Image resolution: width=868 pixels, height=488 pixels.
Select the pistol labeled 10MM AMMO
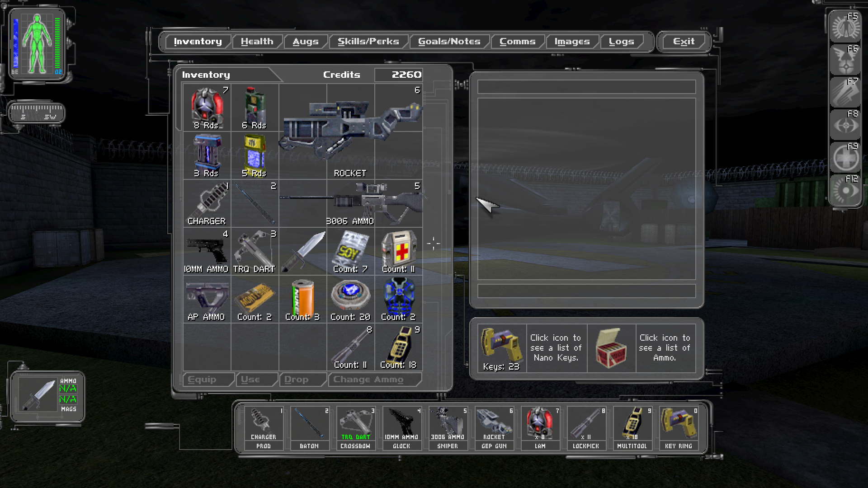point(207,251)
